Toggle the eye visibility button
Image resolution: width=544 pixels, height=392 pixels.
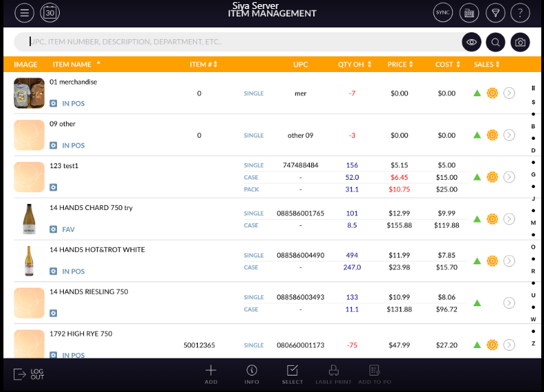471,43
